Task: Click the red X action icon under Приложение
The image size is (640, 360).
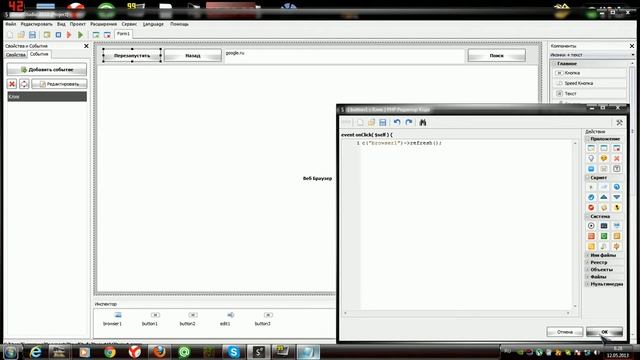Action: pyautogui.click(x=617, y=158)
